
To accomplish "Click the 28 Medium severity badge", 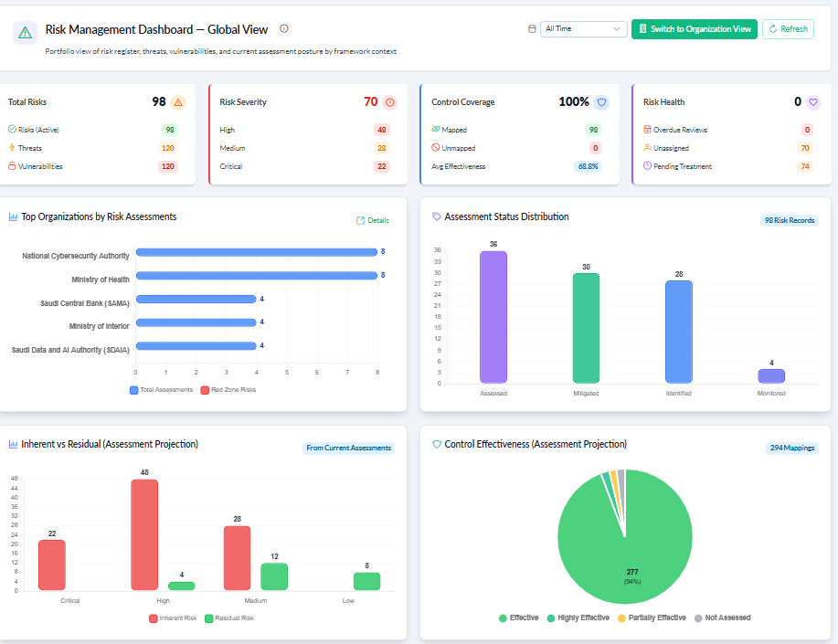I will (x=382, y=148).
